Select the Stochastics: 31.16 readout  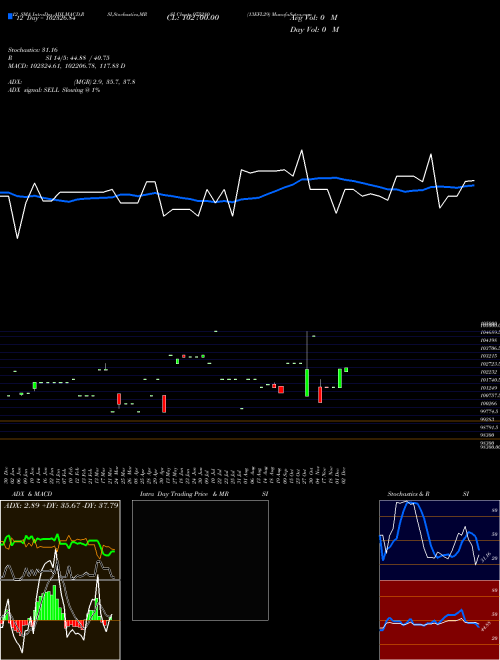point(32,50)
